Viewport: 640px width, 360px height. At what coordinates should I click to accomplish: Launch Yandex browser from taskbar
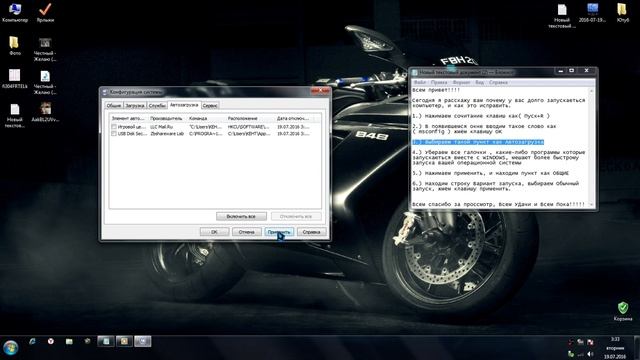(51, 341)
